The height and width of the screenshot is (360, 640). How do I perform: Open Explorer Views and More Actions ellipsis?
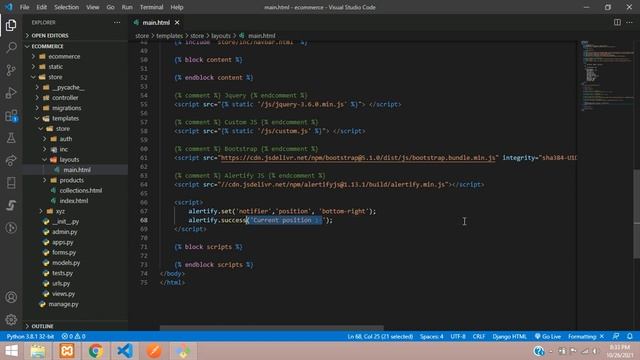117,22
